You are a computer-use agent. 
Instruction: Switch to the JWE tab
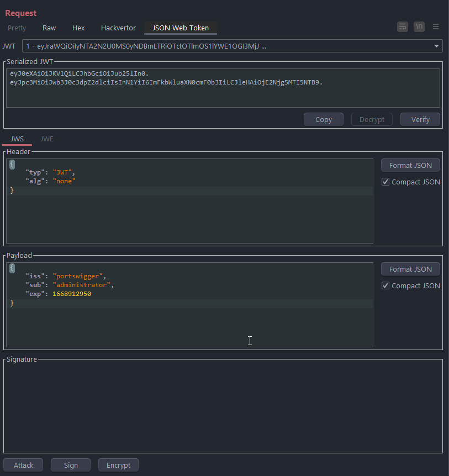click(47, 139)
